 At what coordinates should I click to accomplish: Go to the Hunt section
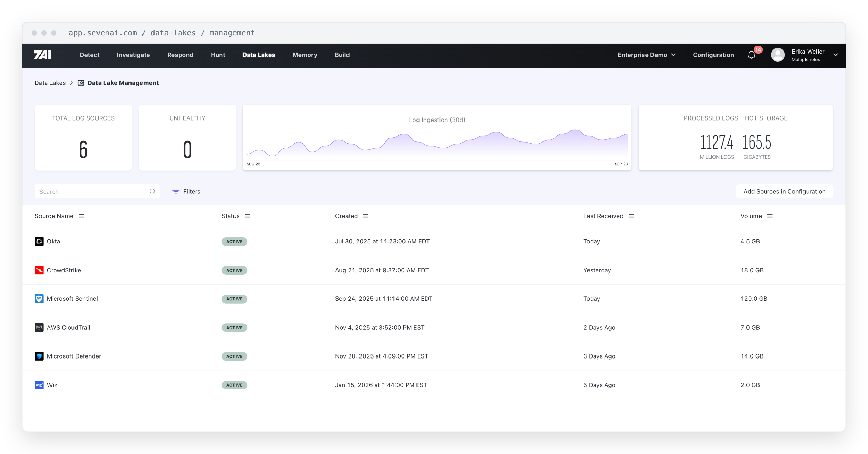click(x=218, y=55)
